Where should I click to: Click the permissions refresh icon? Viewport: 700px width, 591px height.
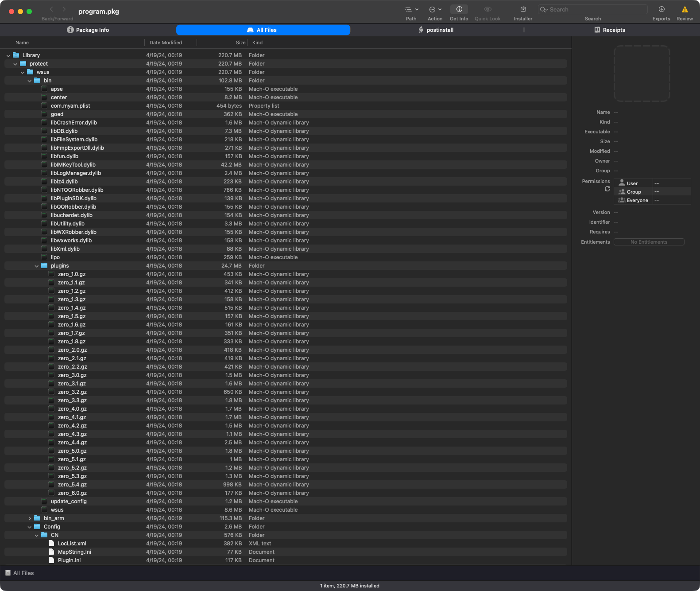click(607, 189)
